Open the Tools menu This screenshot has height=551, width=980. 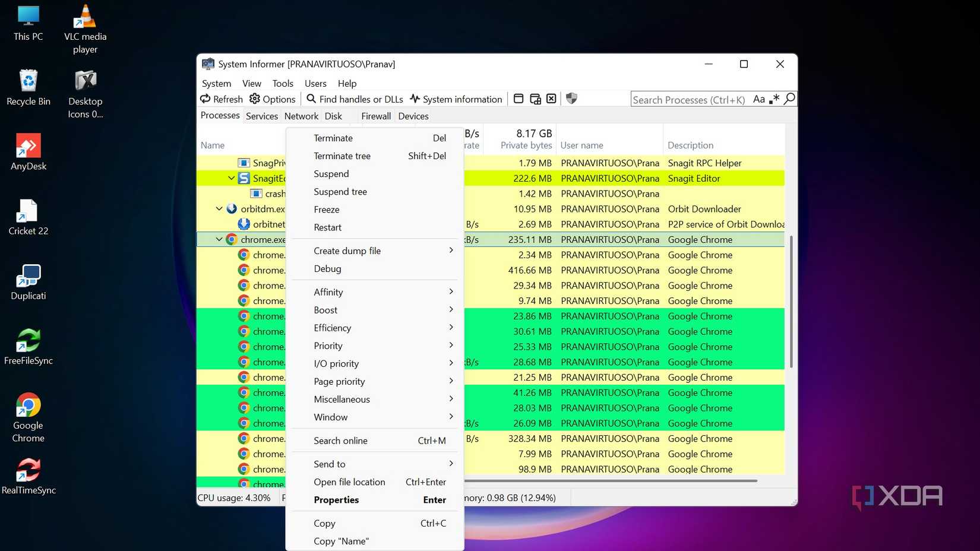click(283, 83)
